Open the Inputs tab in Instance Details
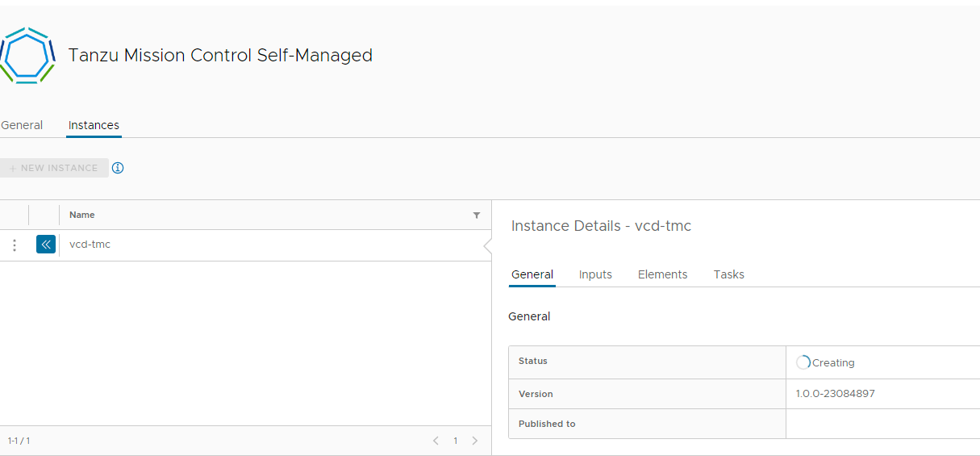 [595, 274]
